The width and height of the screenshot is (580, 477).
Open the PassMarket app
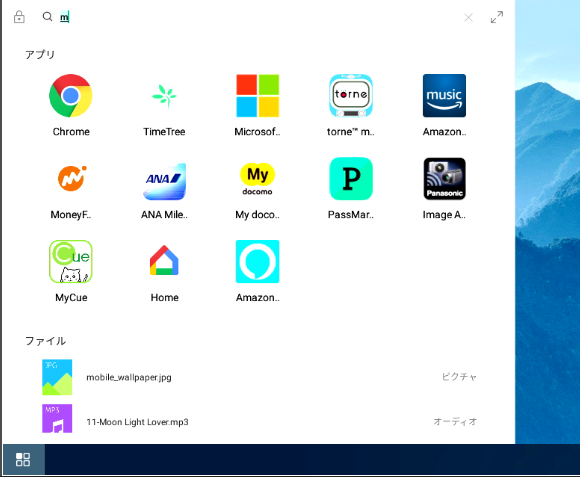coord(351,179)
